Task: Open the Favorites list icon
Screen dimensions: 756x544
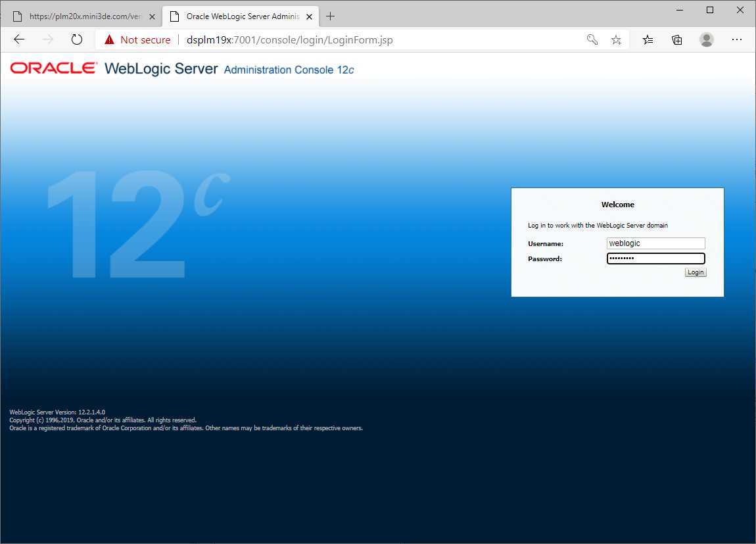Action: (x=648, y=39)
